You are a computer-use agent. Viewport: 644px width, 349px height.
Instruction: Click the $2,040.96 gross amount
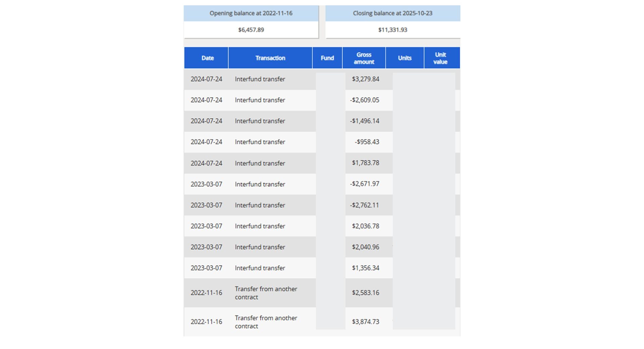click(365, 247)
